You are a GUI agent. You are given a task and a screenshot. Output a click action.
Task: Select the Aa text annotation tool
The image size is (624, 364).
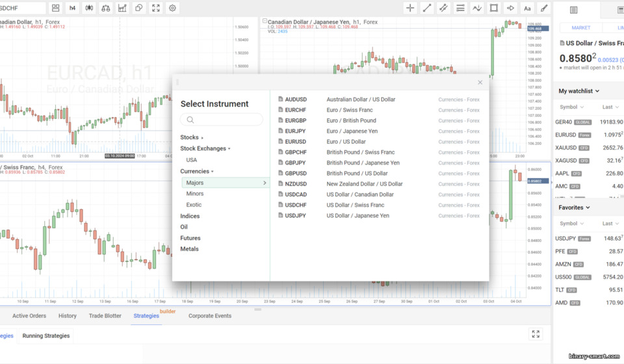[527, 8]
